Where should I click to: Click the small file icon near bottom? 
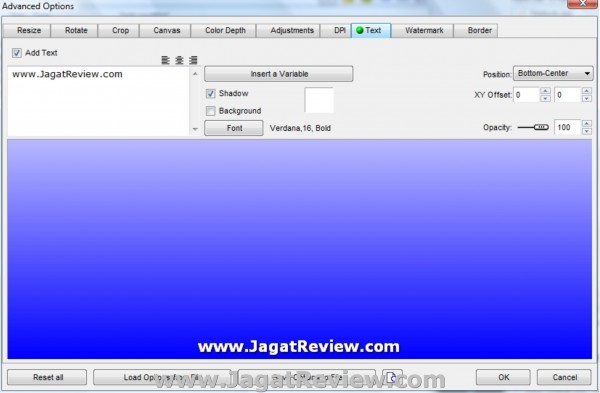[x=391, y=378]
